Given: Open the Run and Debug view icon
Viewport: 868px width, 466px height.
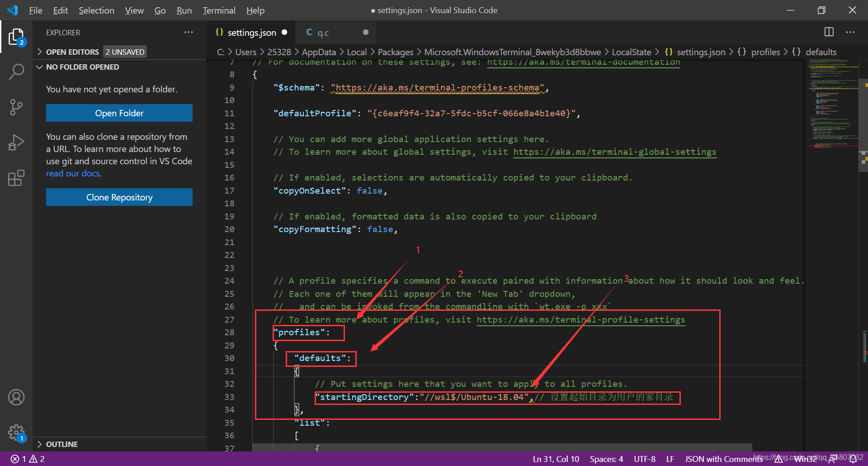Looking at the screenshot, I should [x=16, y=143].
